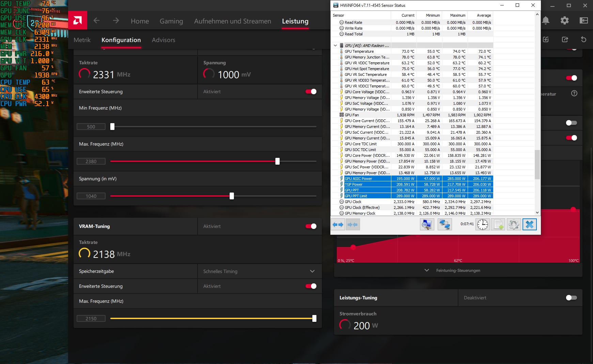Viewport: 593px width, 364px height.
Task: Select the Write Rate sensor row
Action: 412,28
